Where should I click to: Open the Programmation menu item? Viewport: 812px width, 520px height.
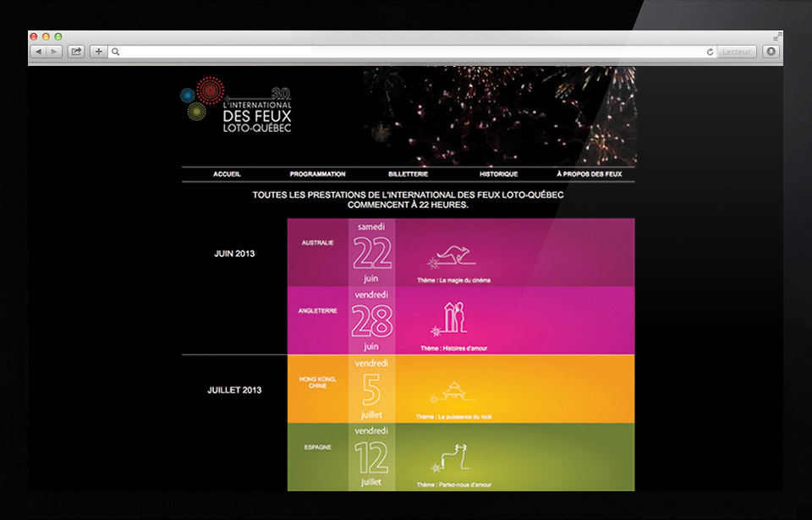[317, 174]
